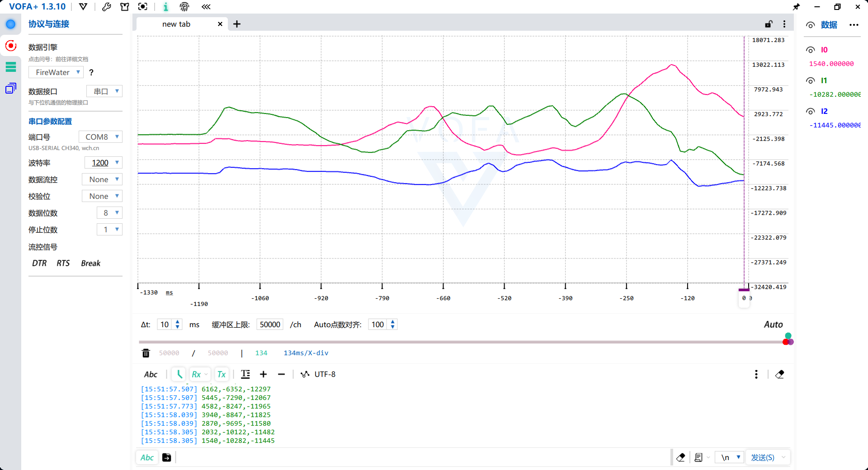Open the tab kebab menu
Screen dimensions: 868x470
point(784,24)
